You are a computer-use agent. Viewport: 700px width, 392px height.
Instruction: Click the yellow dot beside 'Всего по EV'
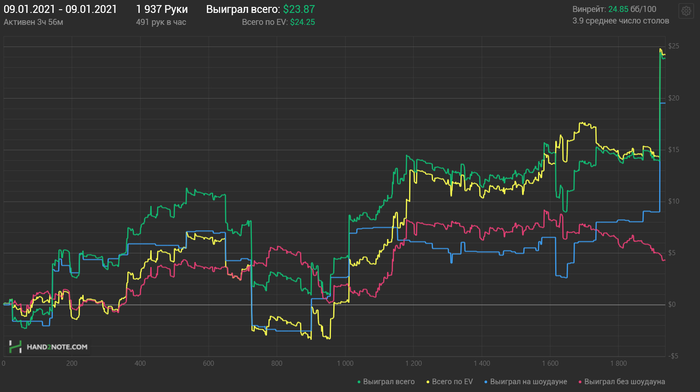click(428, 382)
